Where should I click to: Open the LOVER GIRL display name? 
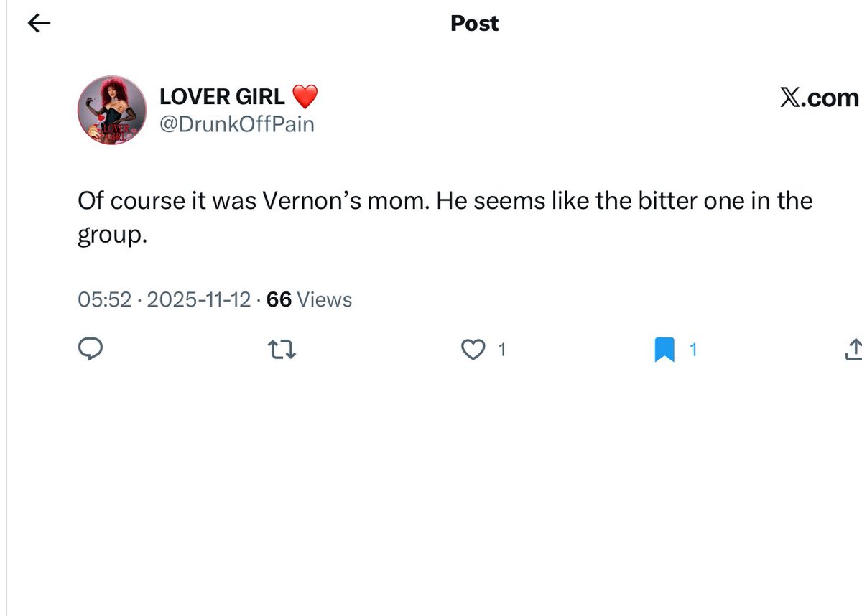[x=222, y=95]
